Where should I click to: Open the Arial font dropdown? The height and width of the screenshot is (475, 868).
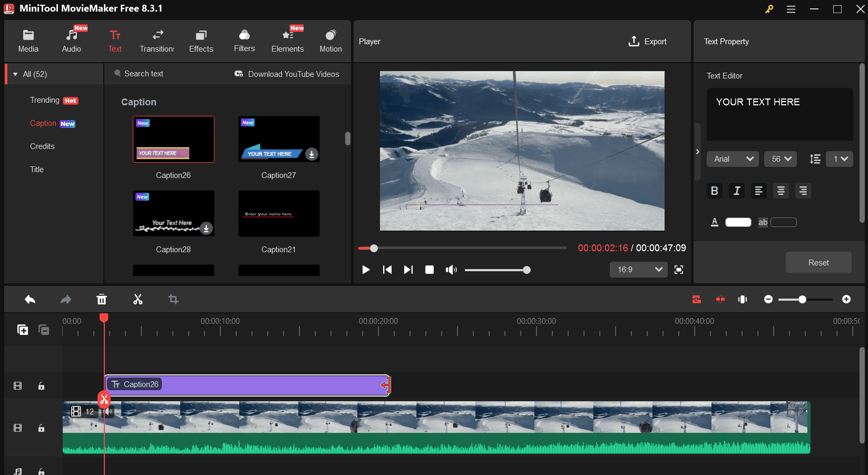732,159
